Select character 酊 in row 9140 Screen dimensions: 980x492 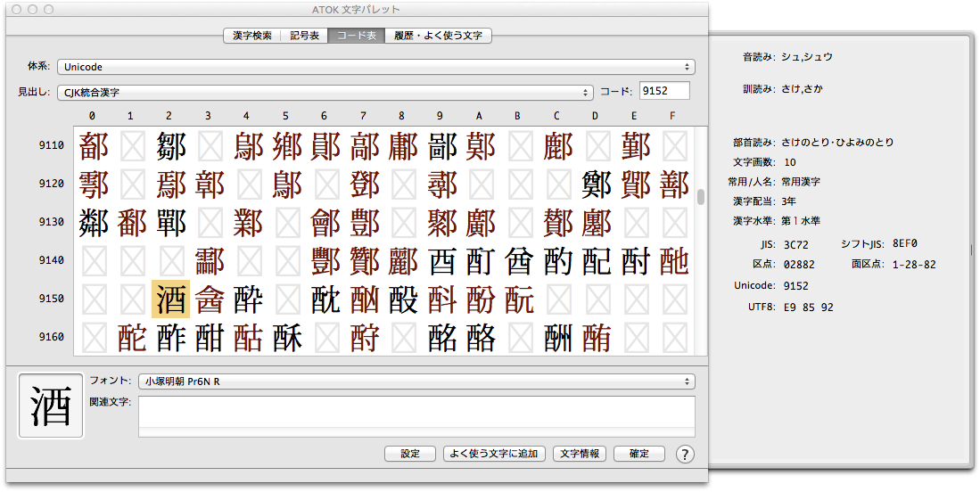coord(481,261)
